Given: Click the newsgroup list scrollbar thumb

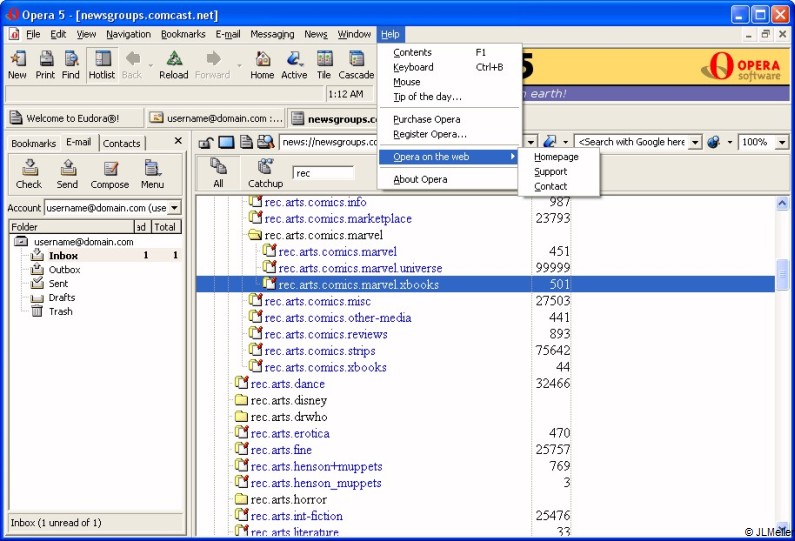Looking at the screenshot, I should pos(782,275).
